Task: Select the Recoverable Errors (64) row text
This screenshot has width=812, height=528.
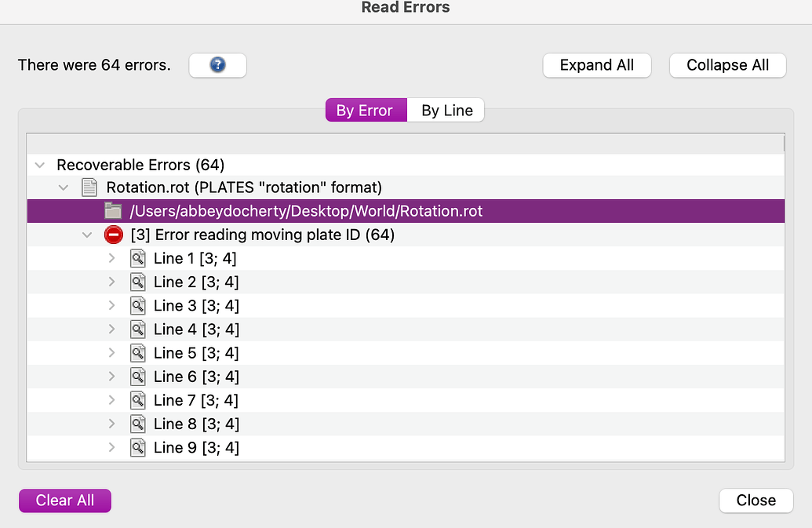Action: click(x=140, y=165)
